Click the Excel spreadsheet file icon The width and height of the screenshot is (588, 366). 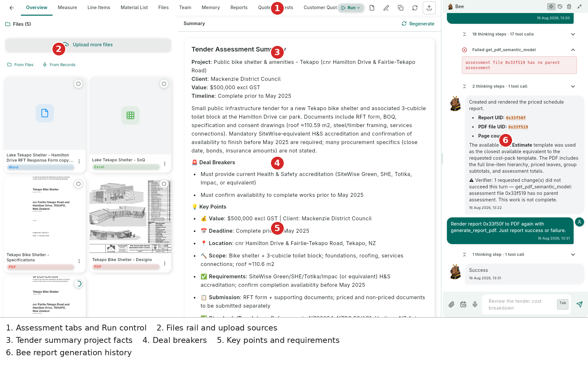coord(130,115)
